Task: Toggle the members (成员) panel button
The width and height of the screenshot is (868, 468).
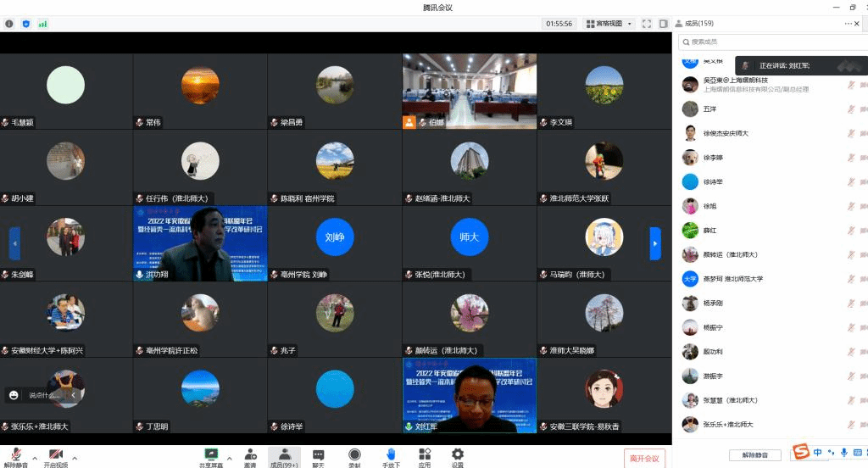Action: click(x=284, y=457)
